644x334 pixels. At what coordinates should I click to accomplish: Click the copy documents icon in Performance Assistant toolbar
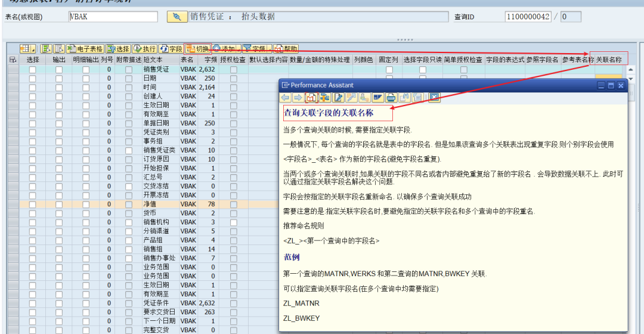(x=404, y=97)
